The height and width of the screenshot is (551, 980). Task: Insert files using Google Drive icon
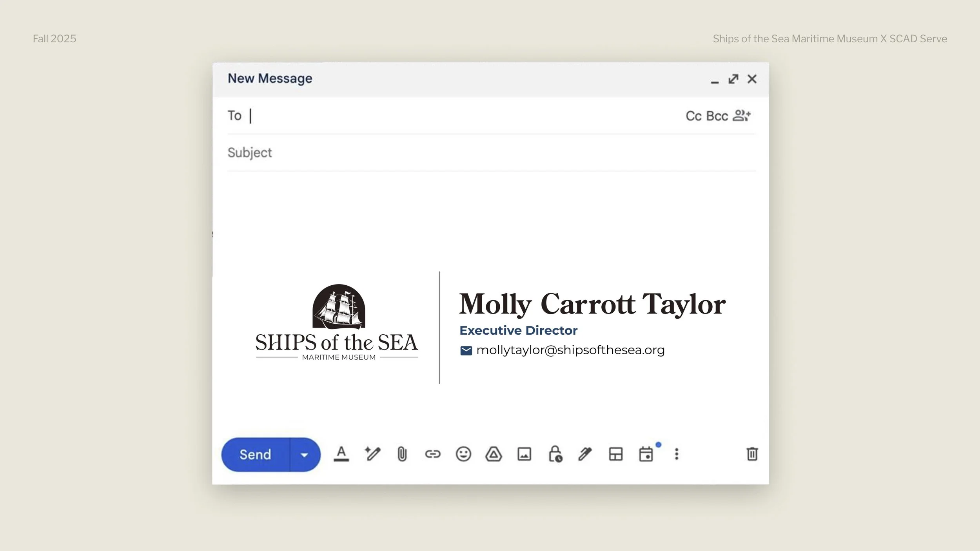494,454
